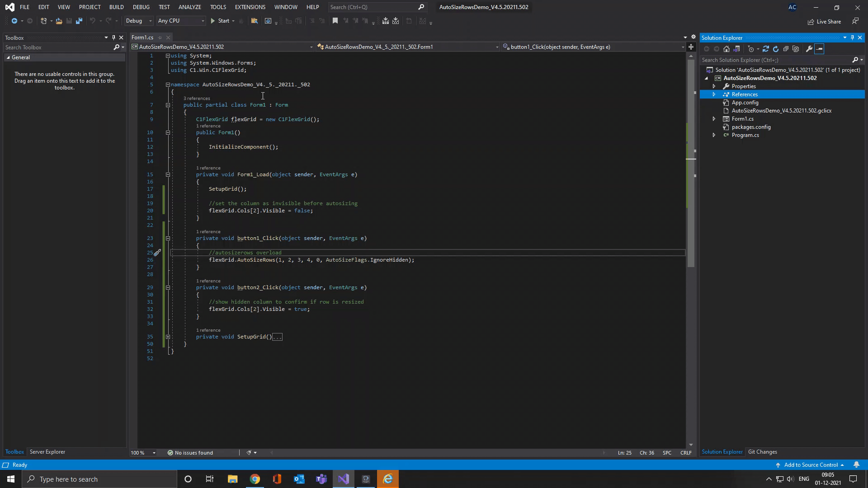868x488 pixels.
Task: Open notifications bell in status bar
Action: [x=856, y=465]
